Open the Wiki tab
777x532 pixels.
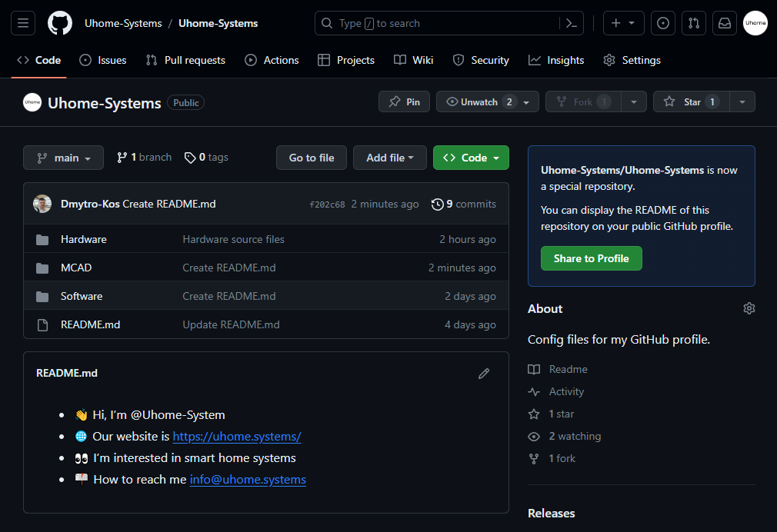coord(414,60)
